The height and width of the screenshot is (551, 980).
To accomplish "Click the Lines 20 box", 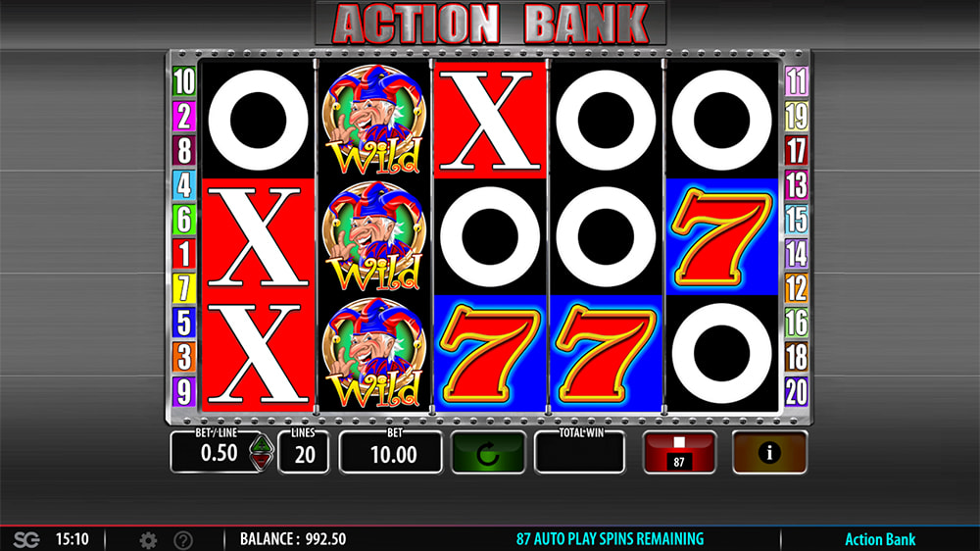I will pyautogui.click(x=304, y=452).
